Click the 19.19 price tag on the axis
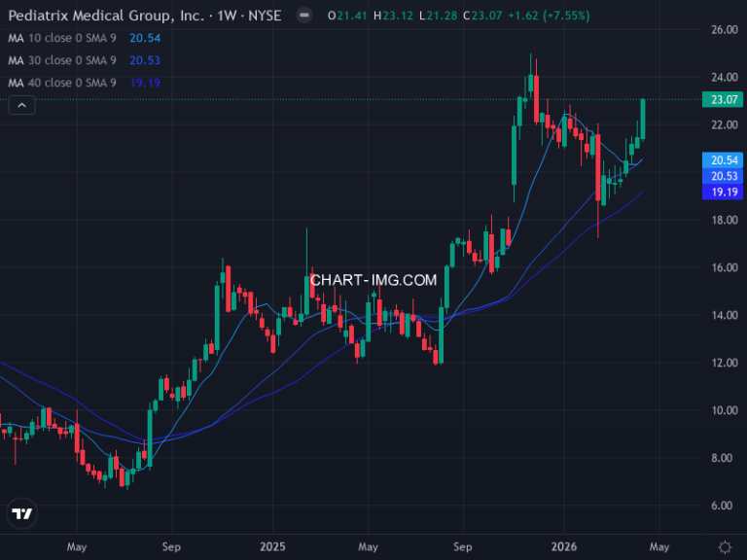747x560 pixels. (723, 192)
